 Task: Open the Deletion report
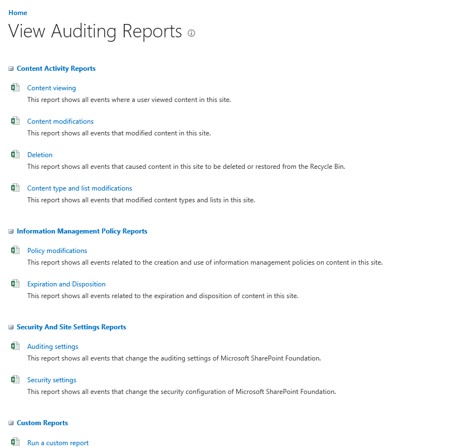click(40, 154)
